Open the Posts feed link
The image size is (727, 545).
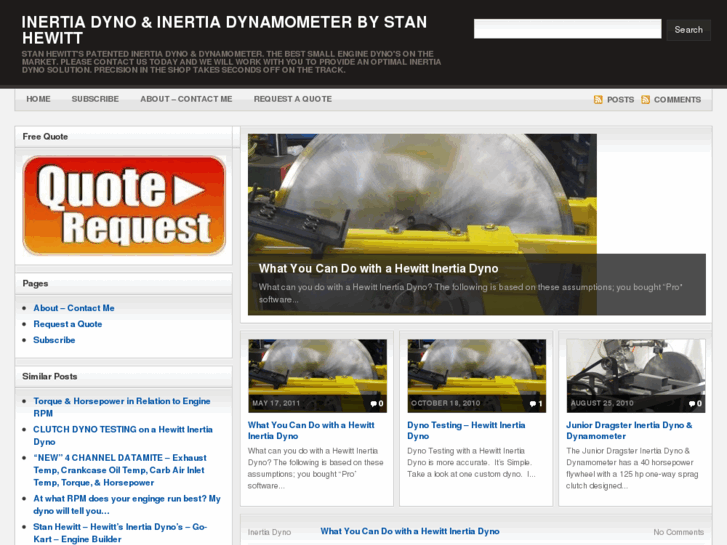pos(620,100)
